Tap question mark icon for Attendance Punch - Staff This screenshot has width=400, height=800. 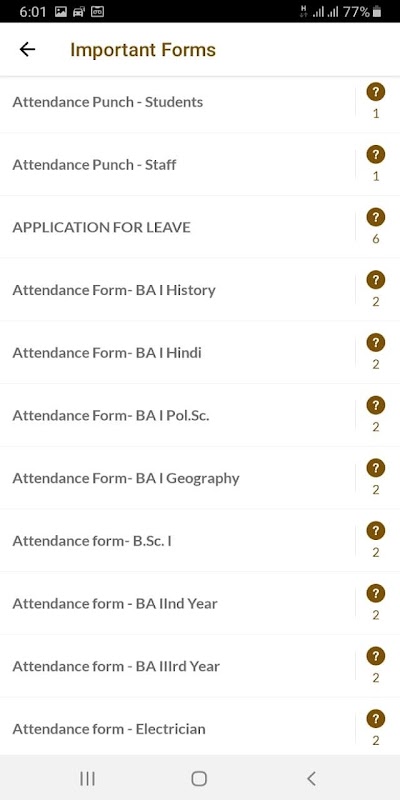point(376,155)
